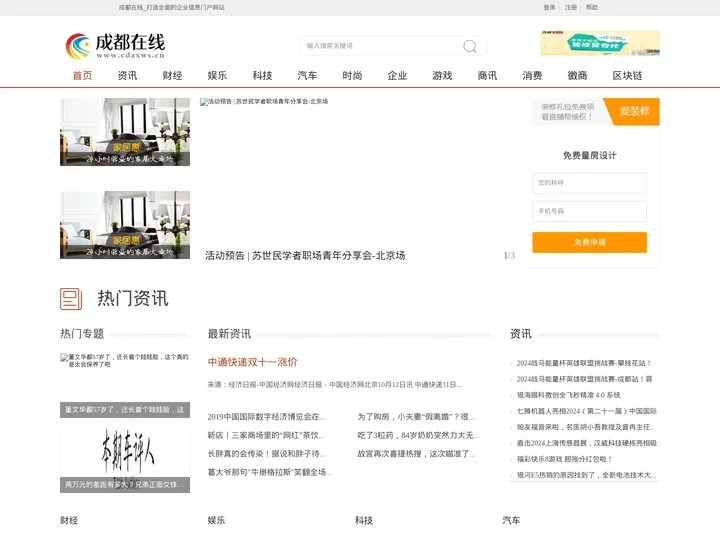Open article 长胖真的会传染！据说和胖子待

(x=266, y=454)
